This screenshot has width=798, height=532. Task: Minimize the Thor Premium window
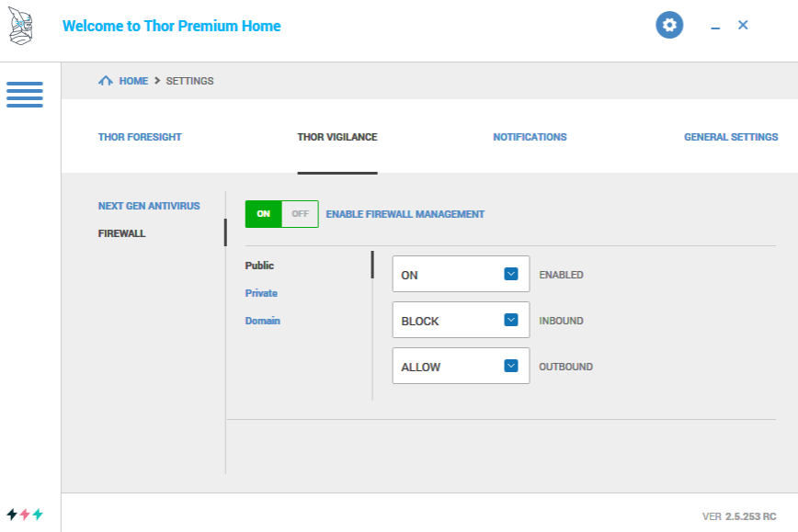pyautogui.click(x=715, y=27)
